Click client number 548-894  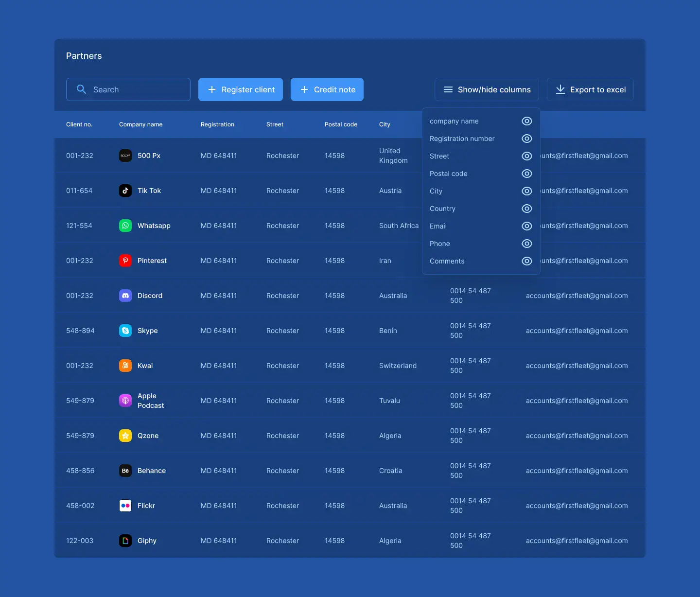click(x=80, y=331)
